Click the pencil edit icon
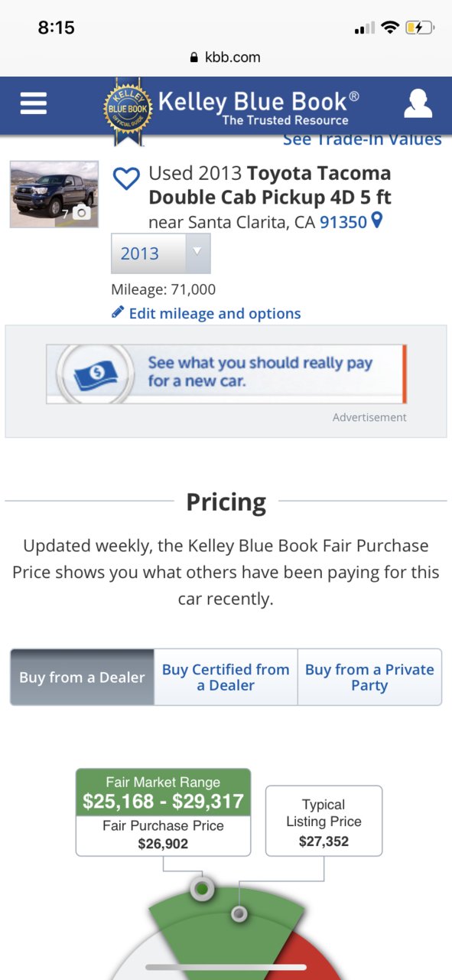Image resolution: width=452 pixels, height=980 pixels. click(x=118, y=312)
